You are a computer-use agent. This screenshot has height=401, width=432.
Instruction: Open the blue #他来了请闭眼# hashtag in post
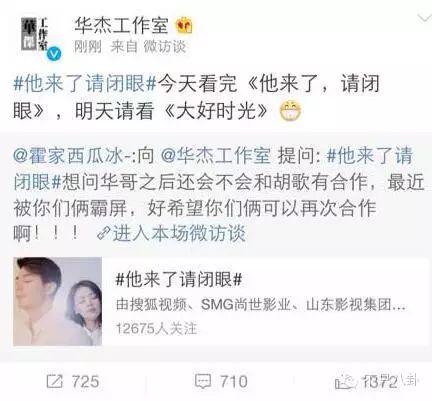[85, 83]
